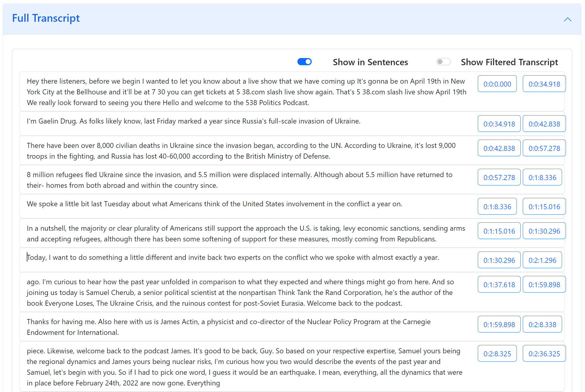Click the 0:1:37.618 timestamp next to Samuel Cherub's intro

499,284
